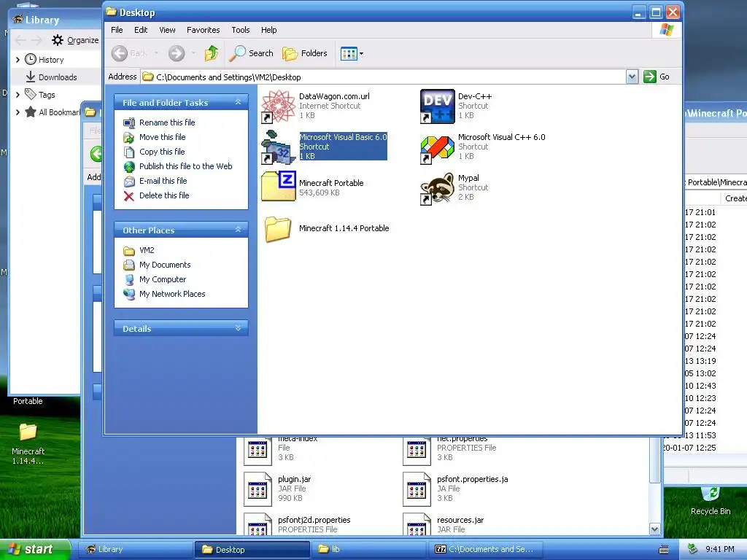This screenshot has width=747, height=560.
Task: Open the Forward button history dropdown arrow
Action: (193, 53)
